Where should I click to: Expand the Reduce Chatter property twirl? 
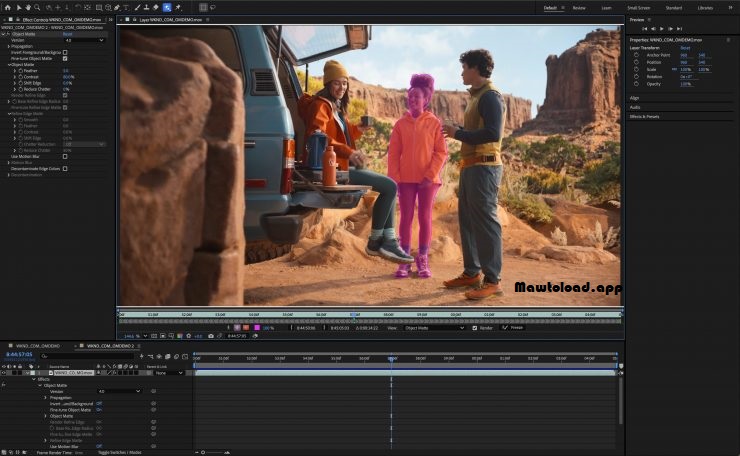point(15,89)
